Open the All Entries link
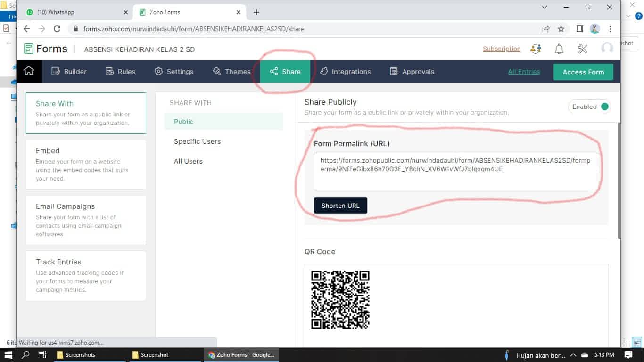Screen dimensions: 644x362 524,72
